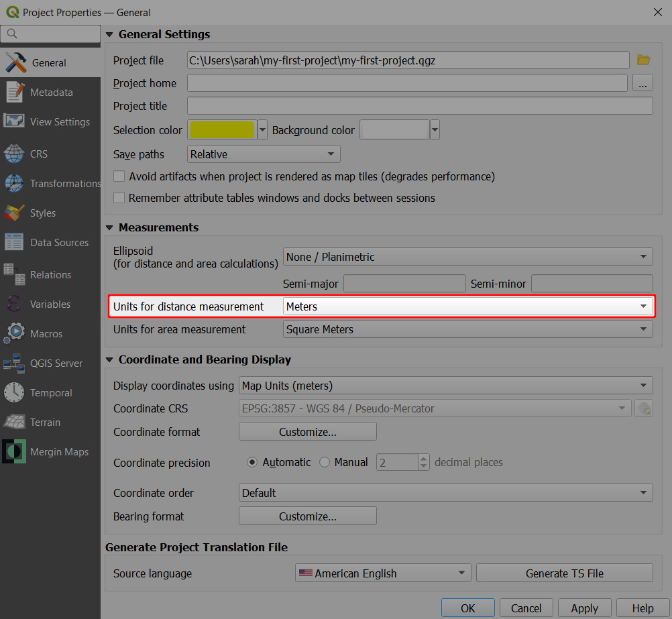
Task: Increase decimal places with up stepper
Action: [x=423, y=458]
